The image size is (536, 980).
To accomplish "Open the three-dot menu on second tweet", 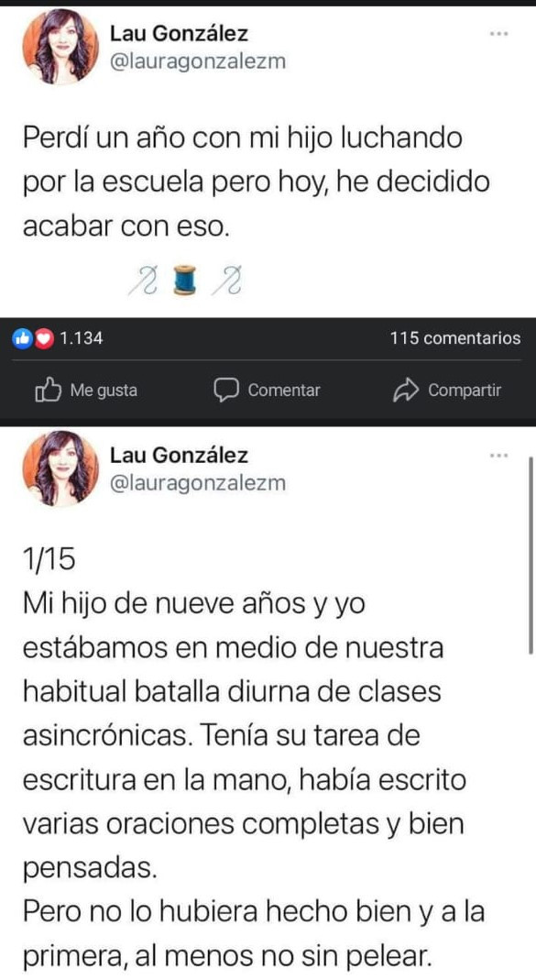I will [498, 456].
